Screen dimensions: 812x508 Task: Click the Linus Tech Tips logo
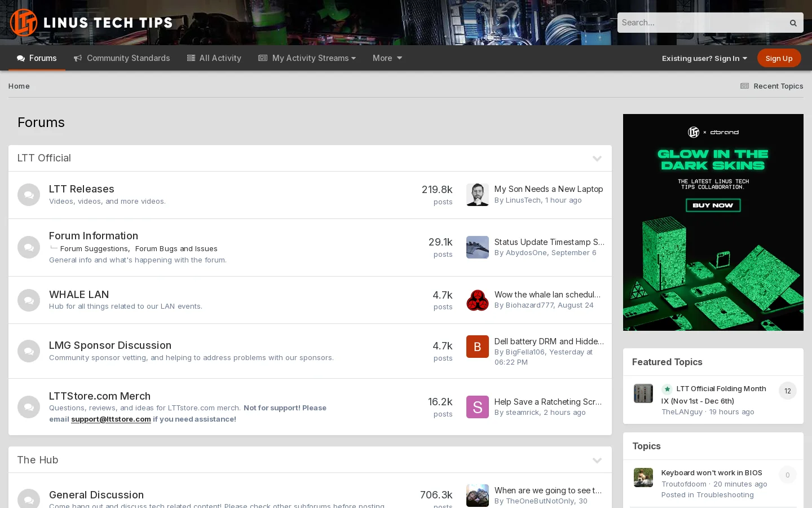click(91, 23)
